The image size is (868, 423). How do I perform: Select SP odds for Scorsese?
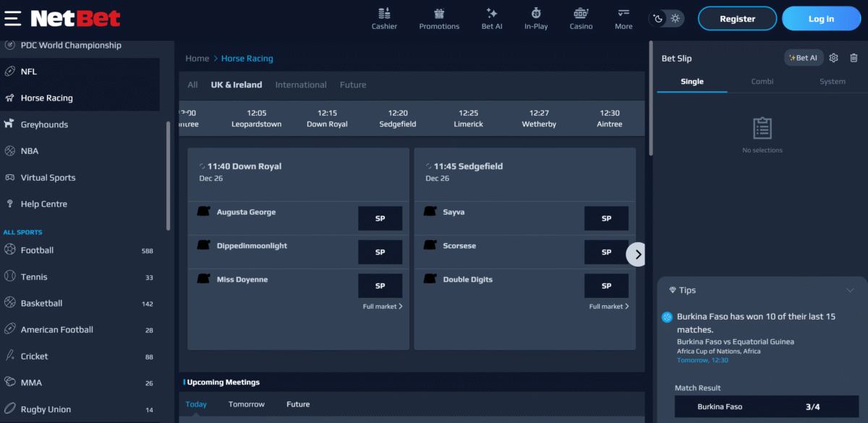606,252
